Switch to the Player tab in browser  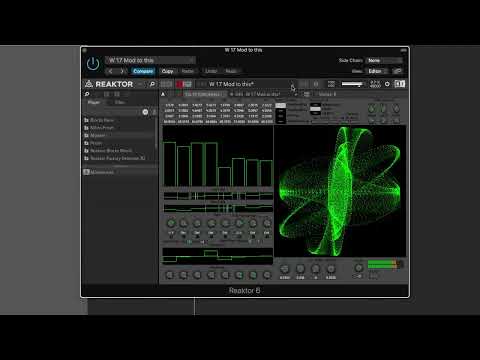coord(94,102)
